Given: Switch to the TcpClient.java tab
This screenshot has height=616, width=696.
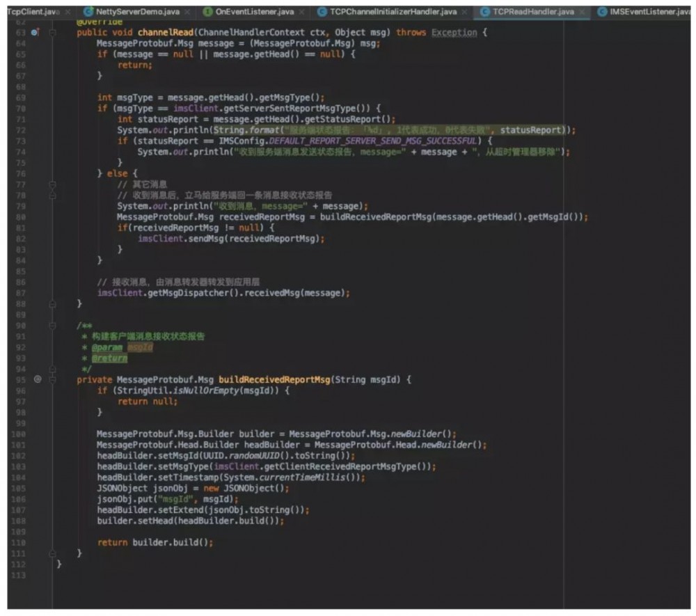Looking at the screenshot, I should click(33, 12).
